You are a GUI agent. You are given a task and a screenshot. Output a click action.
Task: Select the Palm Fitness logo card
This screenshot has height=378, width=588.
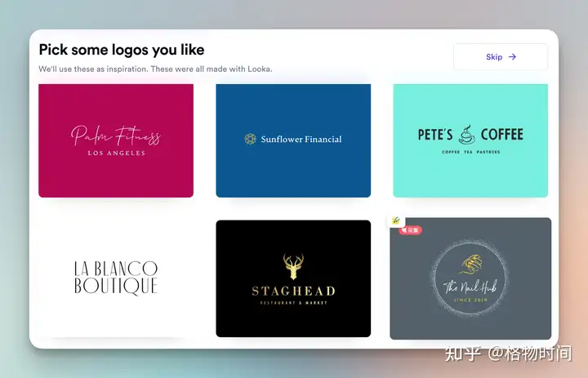(x=116, y=140)
